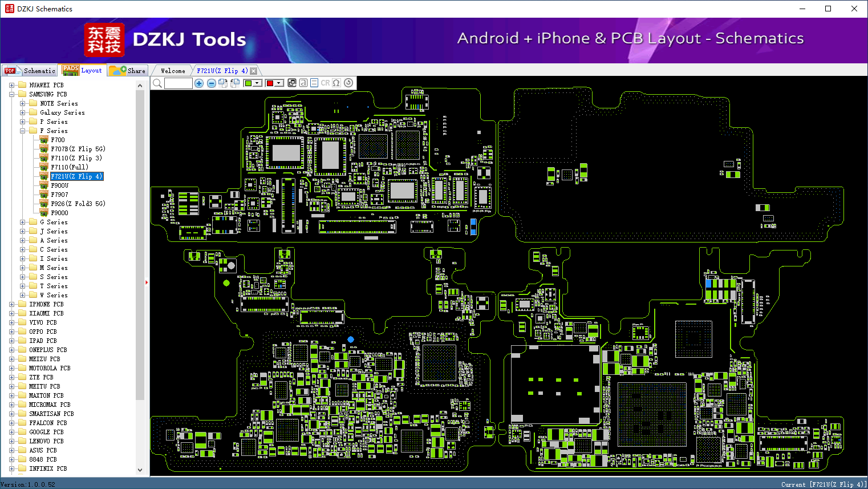
Task: Click the blue stacked-bars toolbar icon
Action: tap(314, 83)
